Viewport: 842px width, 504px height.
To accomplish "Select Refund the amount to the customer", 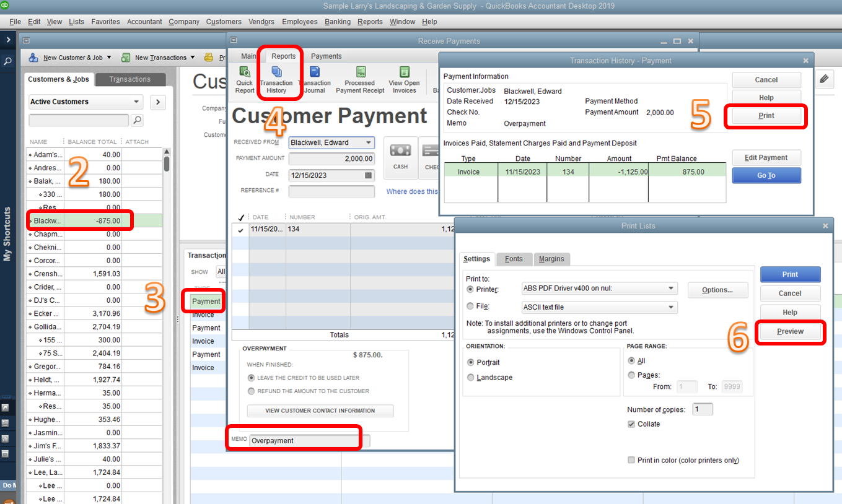I will (250, 391).
